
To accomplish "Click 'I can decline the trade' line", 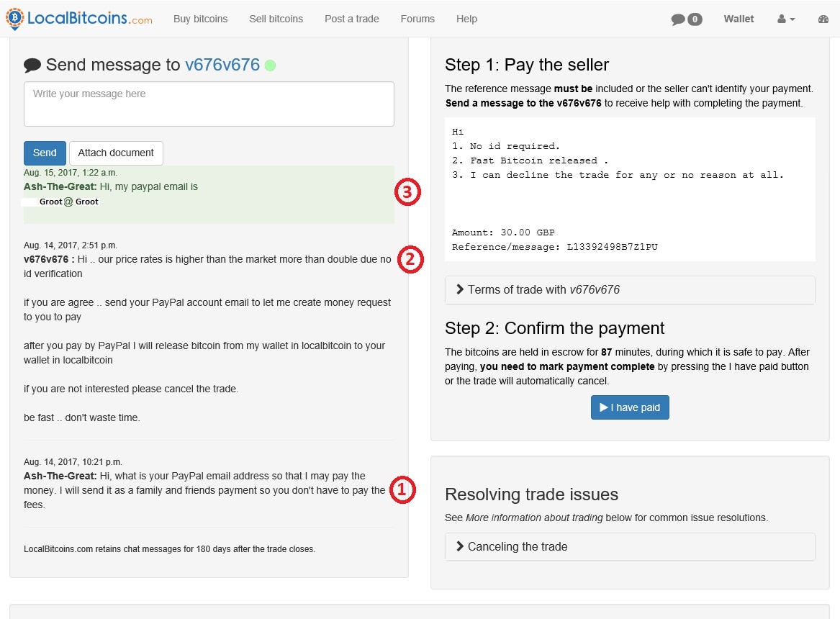I will [x=618, y=175].
